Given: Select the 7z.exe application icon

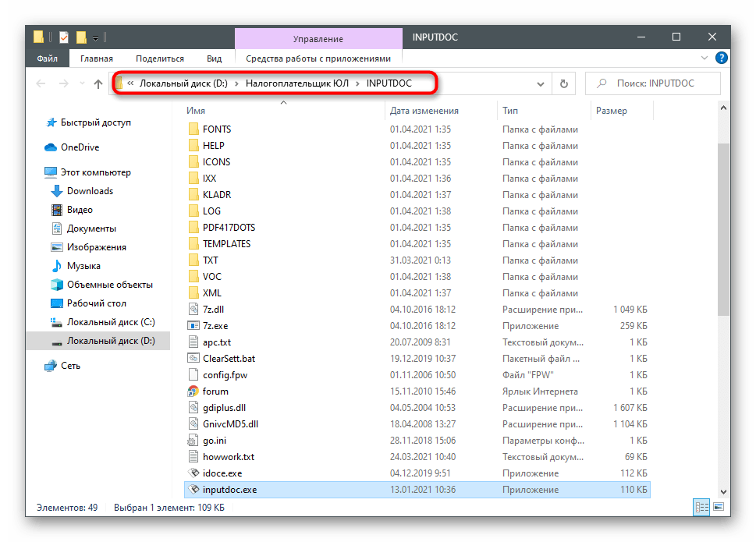Looking at the screenshot, I should tap(193, 326).
